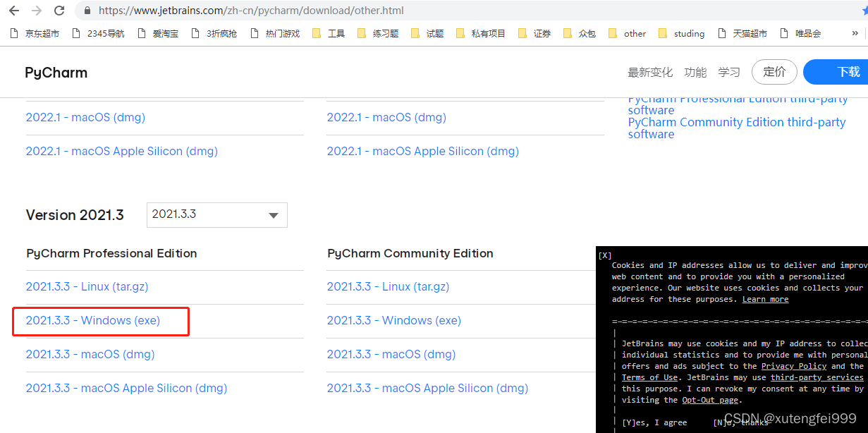Open PyCharm Community Edition third-party software link
The image size is (868, 433).
[x=737, y=128]
